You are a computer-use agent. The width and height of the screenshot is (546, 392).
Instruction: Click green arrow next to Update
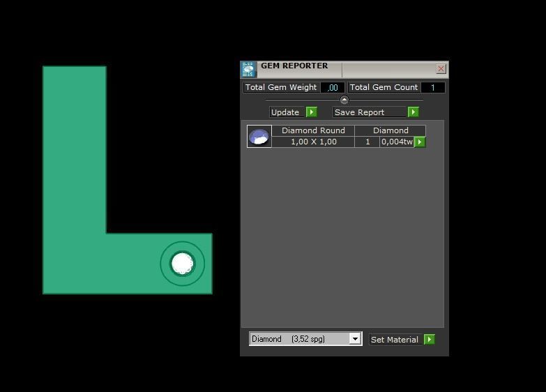click(x=312, y=112)
